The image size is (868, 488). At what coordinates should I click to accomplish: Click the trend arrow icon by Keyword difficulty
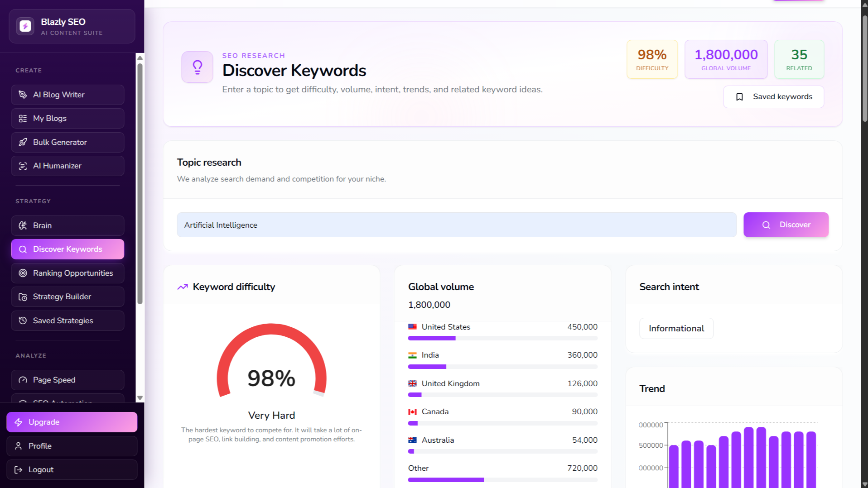click(183, 287)
